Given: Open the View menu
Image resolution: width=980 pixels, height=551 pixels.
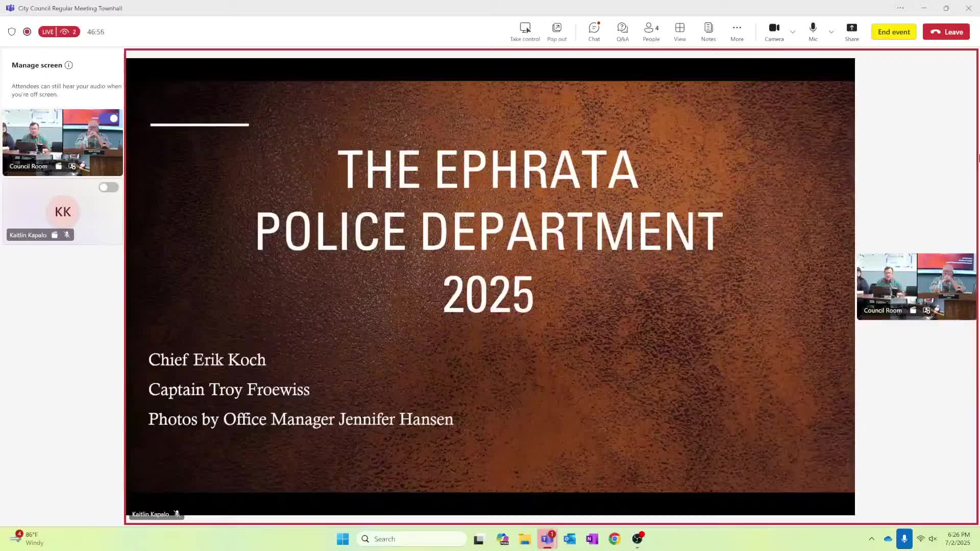Looking at the screenshot, I should [x=679, y=32].
